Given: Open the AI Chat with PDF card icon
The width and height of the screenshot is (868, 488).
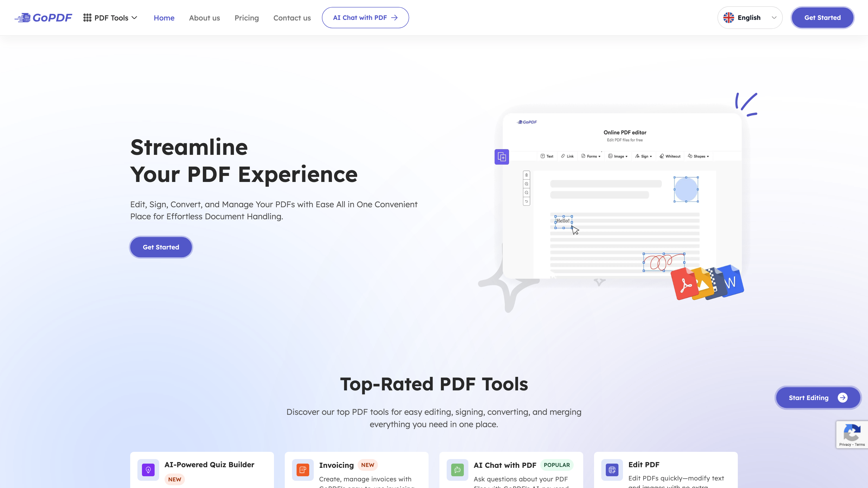Looking at the screenshot, I should click(x=457, y=470).
